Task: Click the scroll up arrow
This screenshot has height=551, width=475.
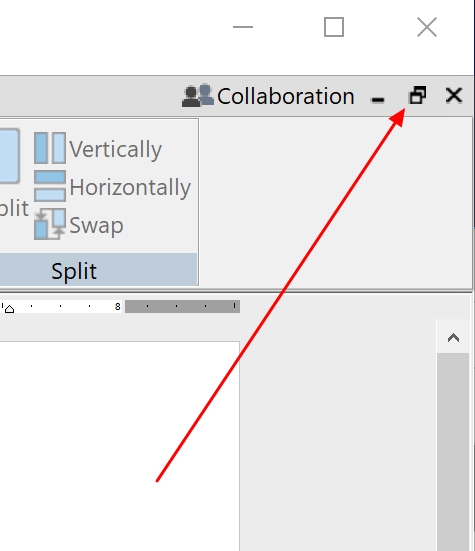Action: (453, 338)
